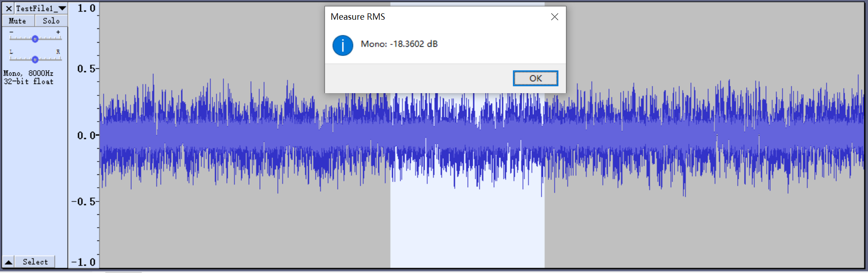Close the TestFile1 track with the X
Viewport: 868px width, 273px height.
point(9,8)
